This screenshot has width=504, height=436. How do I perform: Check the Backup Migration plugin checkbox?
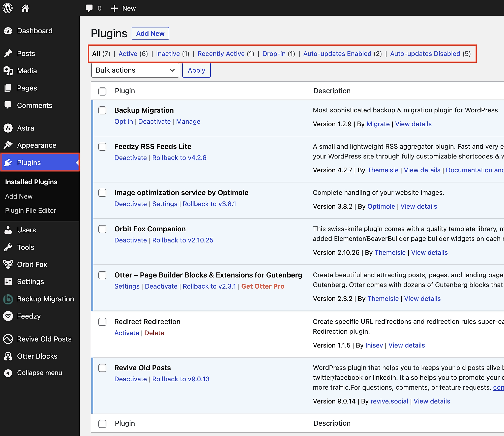[x=102, y=110]
